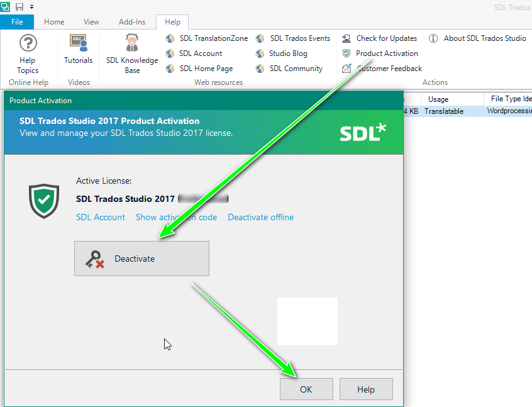This screenshot has height=407, width=532.
Task: Click the Product Activation shield icon in ribbon
Action: tap(346, 53)
